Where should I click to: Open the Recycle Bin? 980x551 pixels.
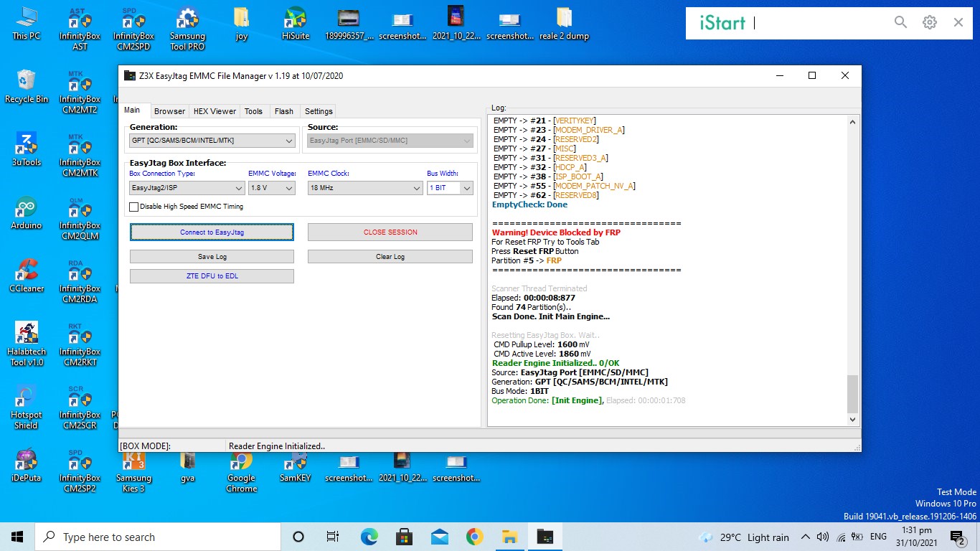[x=27, y=87]
